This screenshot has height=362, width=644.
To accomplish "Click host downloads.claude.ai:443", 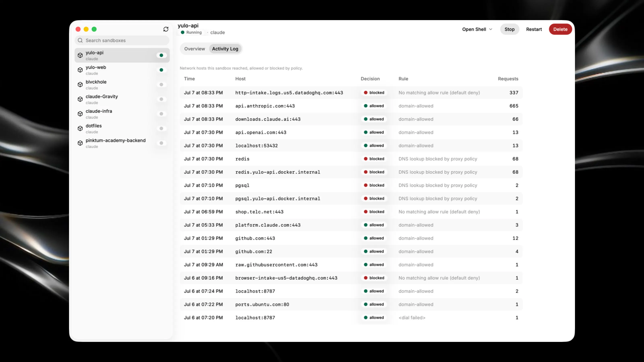I will 268,119.
